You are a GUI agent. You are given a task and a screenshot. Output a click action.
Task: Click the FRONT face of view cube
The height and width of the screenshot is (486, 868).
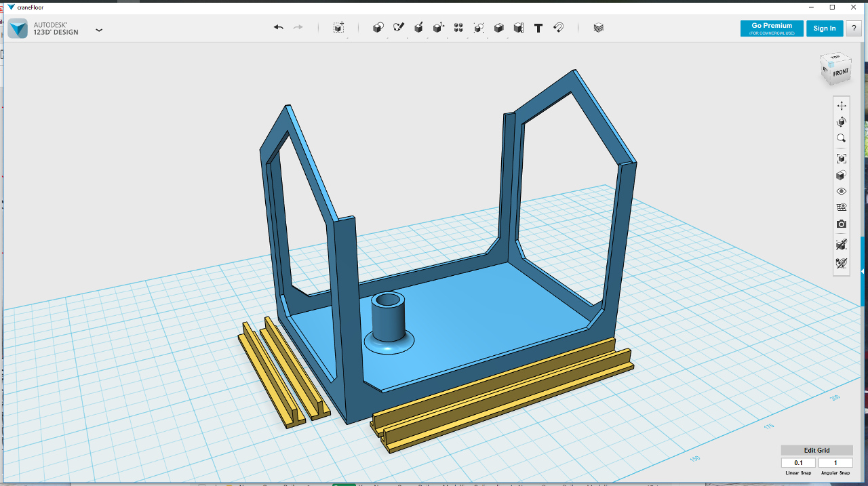coord(841,73)
